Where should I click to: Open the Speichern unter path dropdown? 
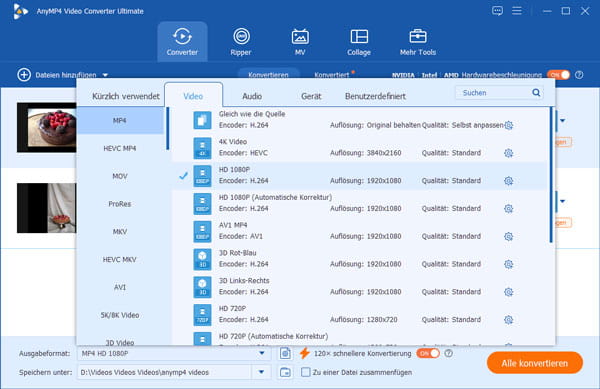(261, 372)
